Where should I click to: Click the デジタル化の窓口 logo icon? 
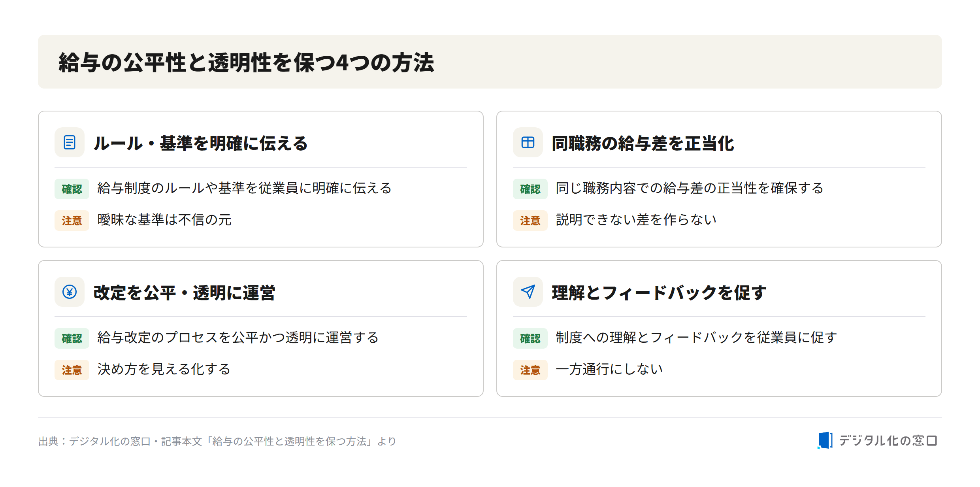[x=825, y=440]
